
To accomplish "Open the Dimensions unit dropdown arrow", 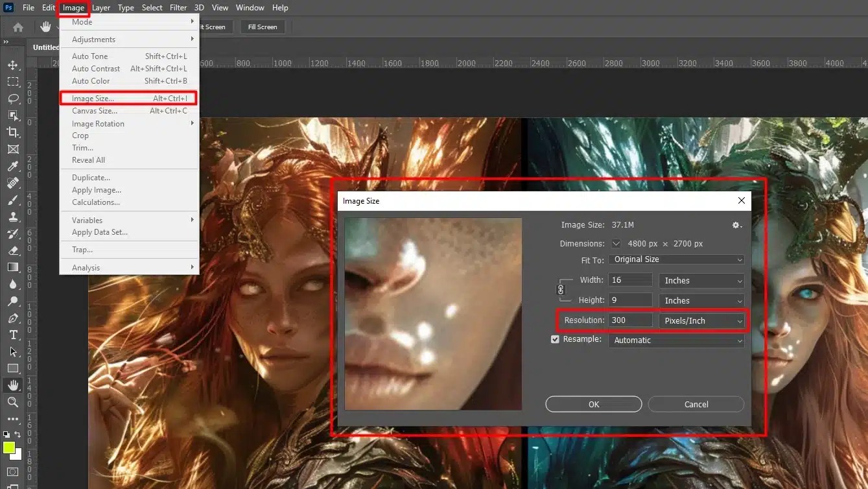I will pos(616,244).
